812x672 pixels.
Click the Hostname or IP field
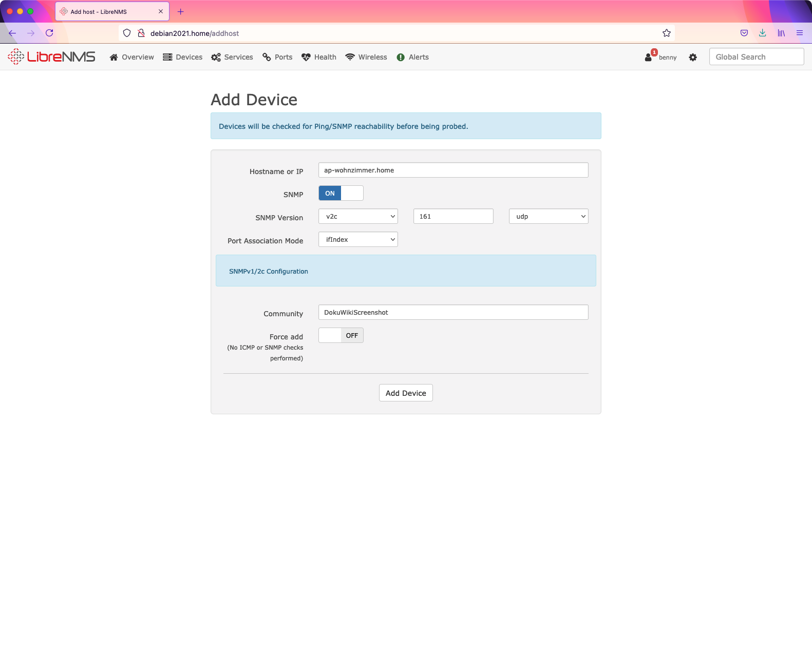(x=453, y=170)
